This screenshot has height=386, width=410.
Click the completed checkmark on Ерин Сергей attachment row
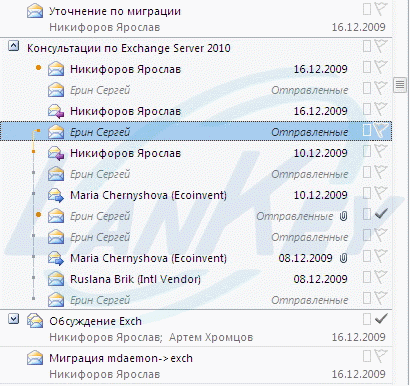point(381,215)
